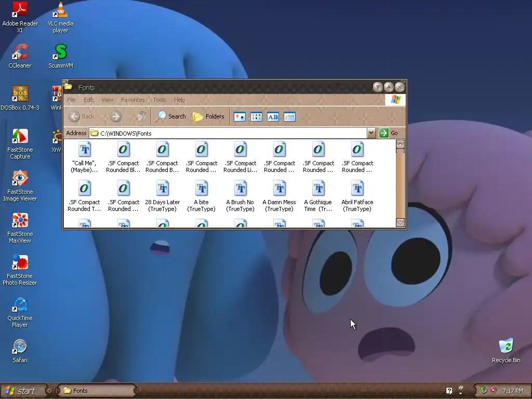The image size is (532, 399).
Task: Click the Windows flag logo in menu bar
Action: tap(395, 100)
